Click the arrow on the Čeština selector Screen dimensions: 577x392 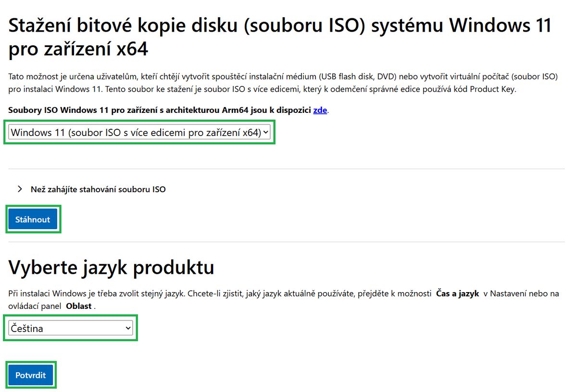(128, 328)
